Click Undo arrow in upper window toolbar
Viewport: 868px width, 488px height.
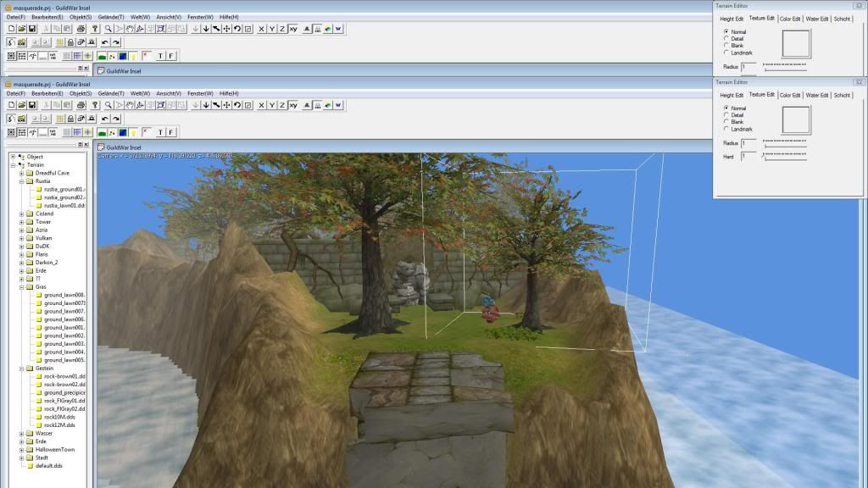point(105,42)
